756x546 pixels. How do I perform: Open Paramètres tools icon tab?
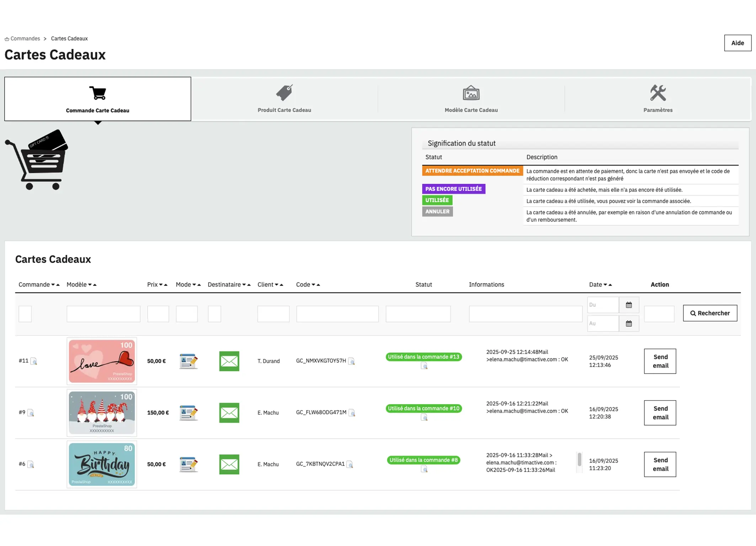tap(657, 93)
